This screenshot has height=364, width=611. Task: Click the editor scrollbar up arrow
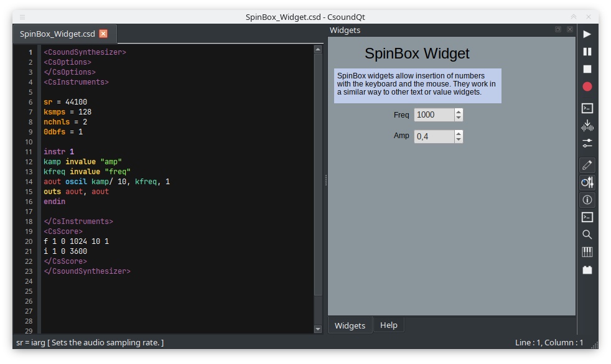click(318, 50)
